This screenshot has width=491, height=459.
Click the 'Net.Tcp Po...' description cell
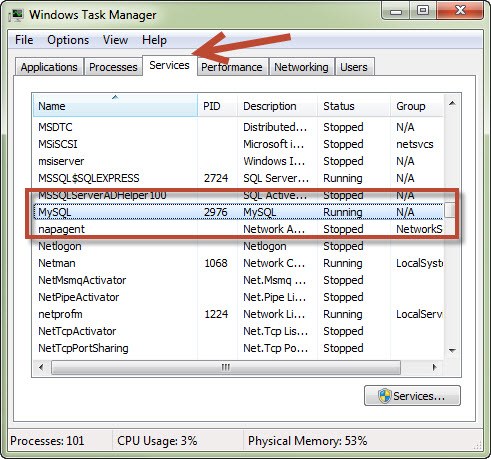pyautogui.click(x=275, y=348)
